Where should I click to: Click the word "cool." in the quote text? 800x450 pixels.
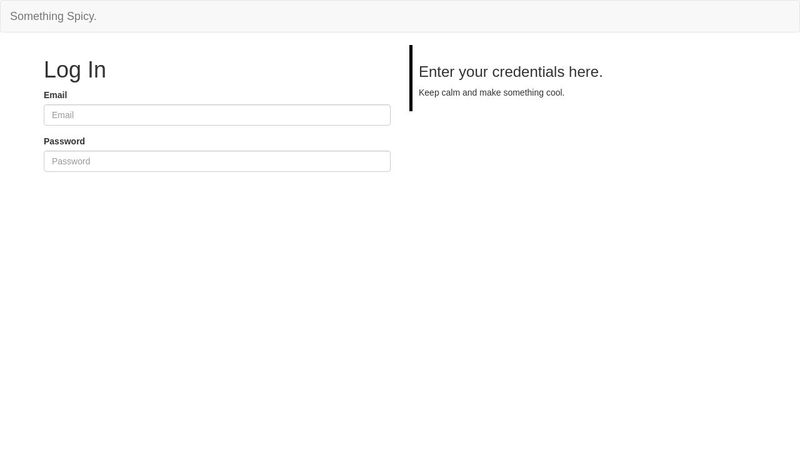[x=554, y=93]
